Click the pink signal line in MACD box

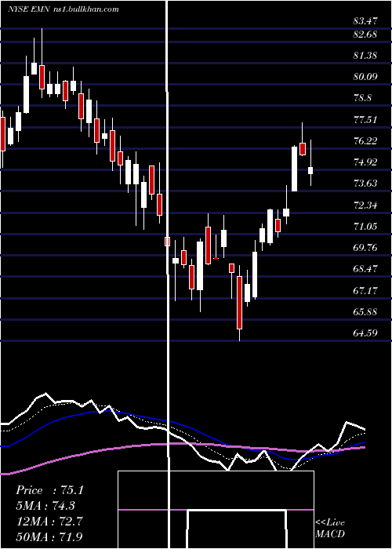pyautogui.click(x=216, y=510)
